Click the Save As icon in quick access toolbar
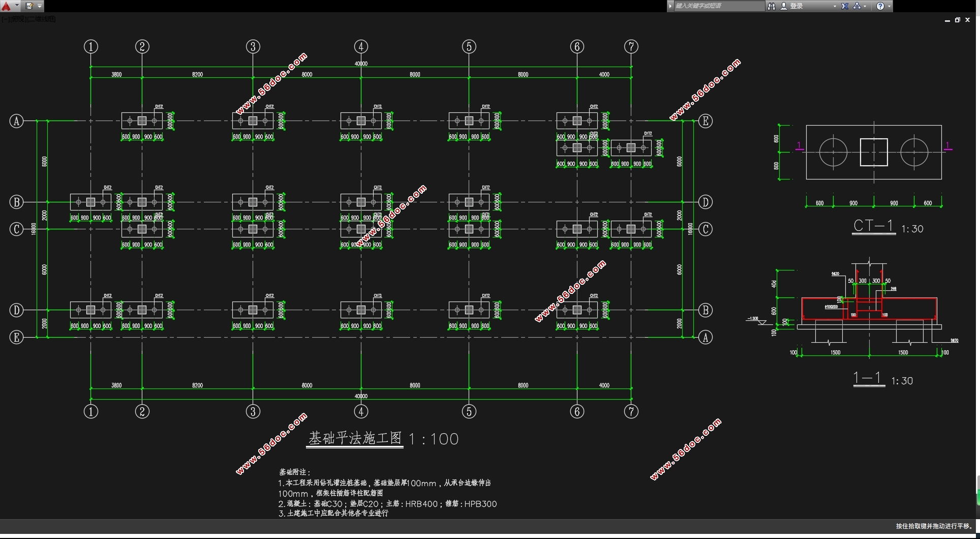 click(29, 6)
